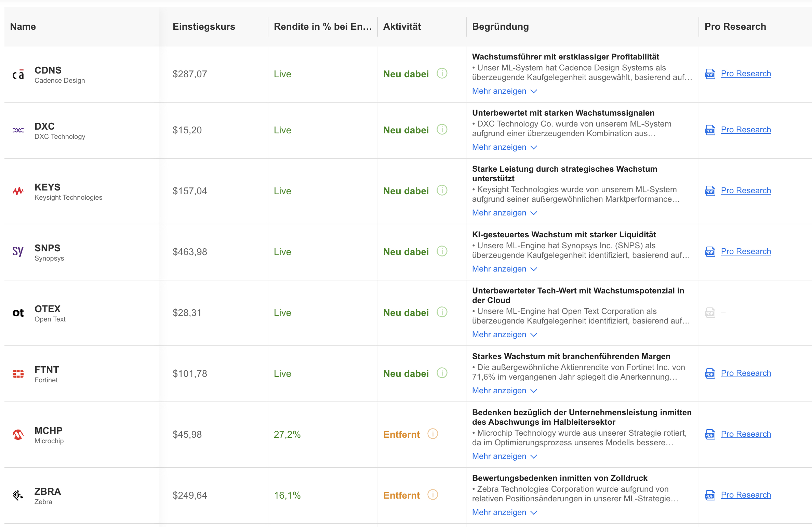Click the 'Rendite in % bei En…' column header
The image size is (812, 527).
(323, 27)
